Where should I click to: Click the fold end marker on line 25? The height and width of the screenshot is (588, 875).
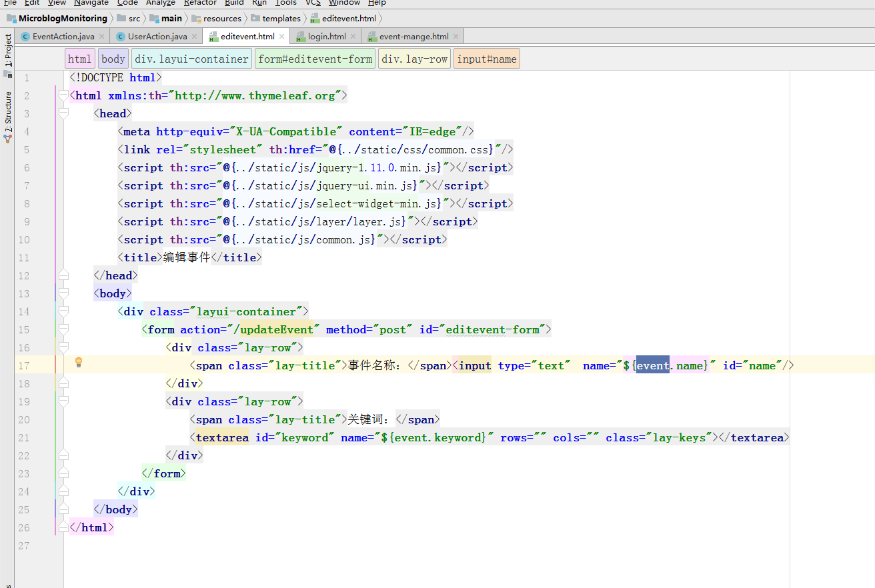tap(63, 509)
